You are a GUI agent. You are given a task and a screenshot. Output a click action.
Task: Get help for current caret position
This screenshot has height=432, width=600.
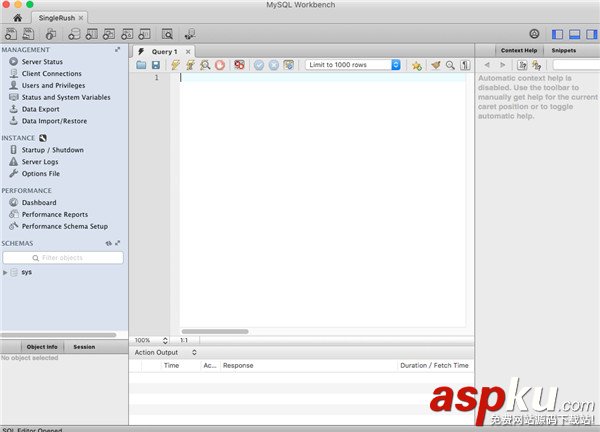tap(522, 65)
